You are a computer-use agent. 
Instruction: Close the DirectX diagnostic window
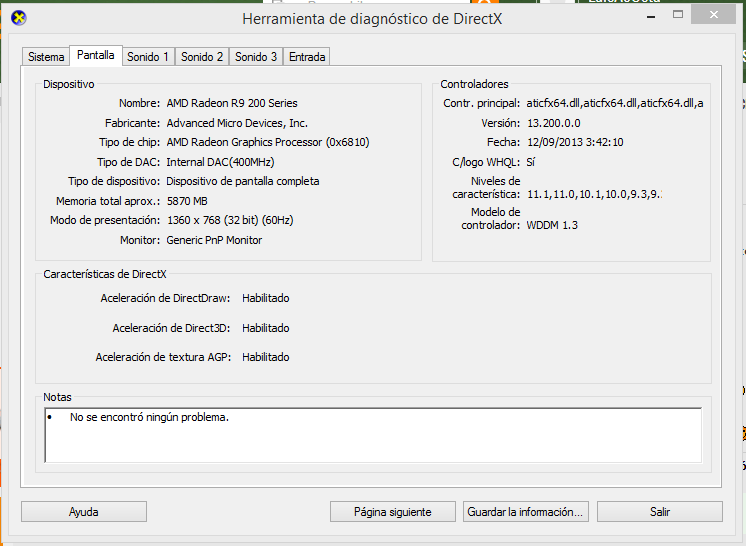[x=714, y=15]
